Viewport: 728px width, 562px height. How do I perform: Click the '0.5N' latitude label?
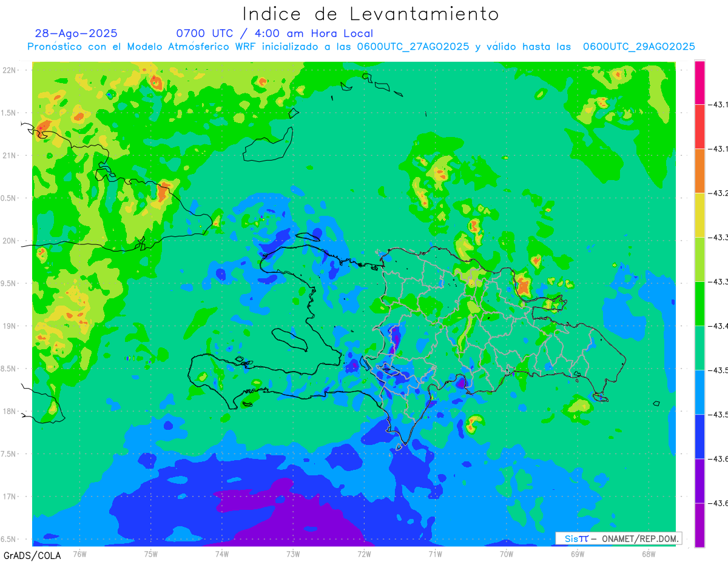(8, 198)
